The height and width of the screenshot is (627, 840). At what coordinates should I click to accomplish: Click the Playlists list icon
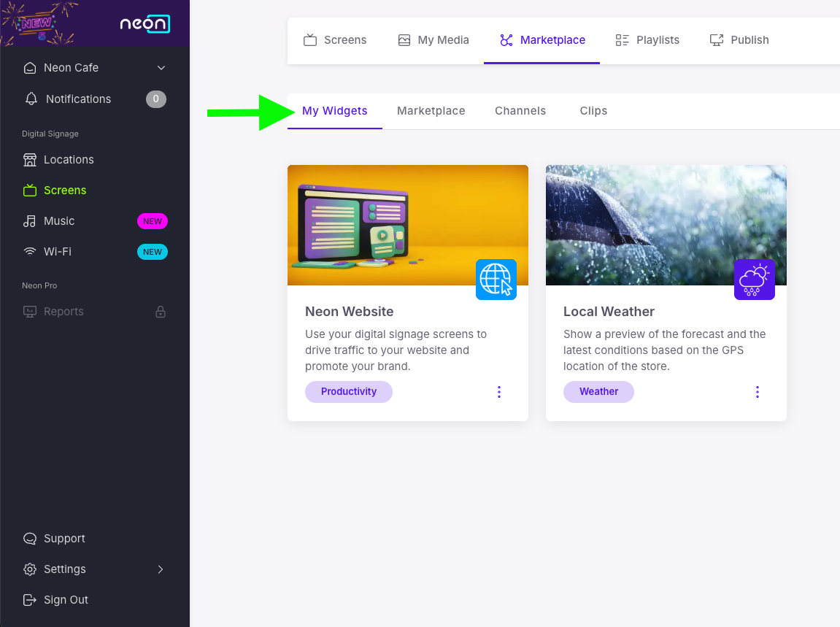click(x=622, y=40)
